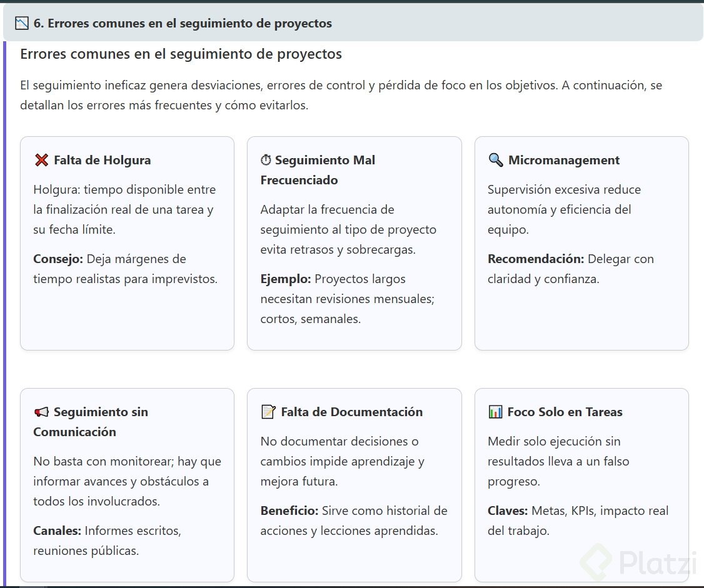Click the bold Consejo label in the first card
704x588 pixels.
[x=58, y=259]
